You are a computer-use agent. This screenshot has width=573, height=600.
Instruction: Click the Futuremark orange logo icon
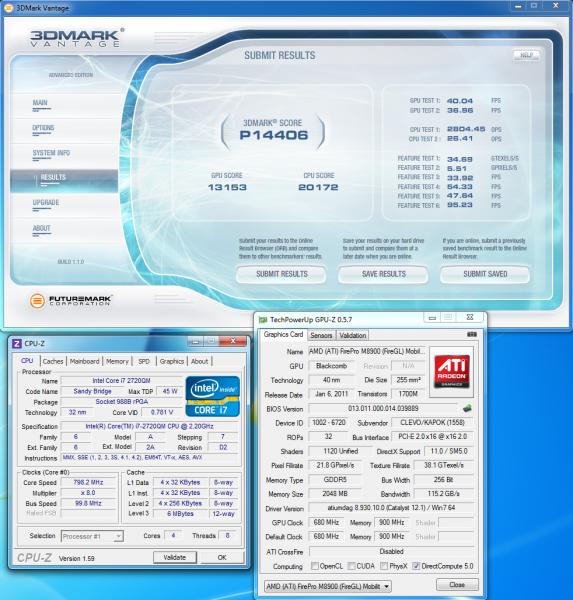[x=37, y=301]
